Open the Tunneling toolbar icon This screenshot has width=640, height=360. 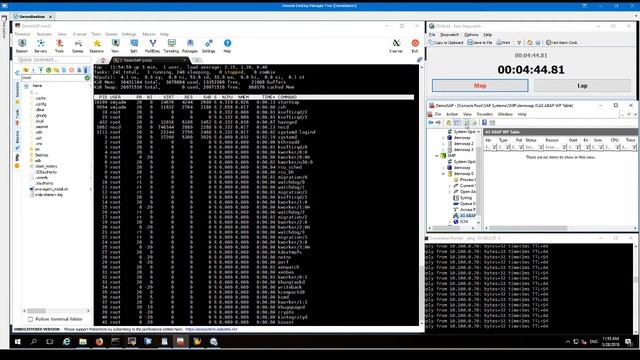[x=171, y=46]
